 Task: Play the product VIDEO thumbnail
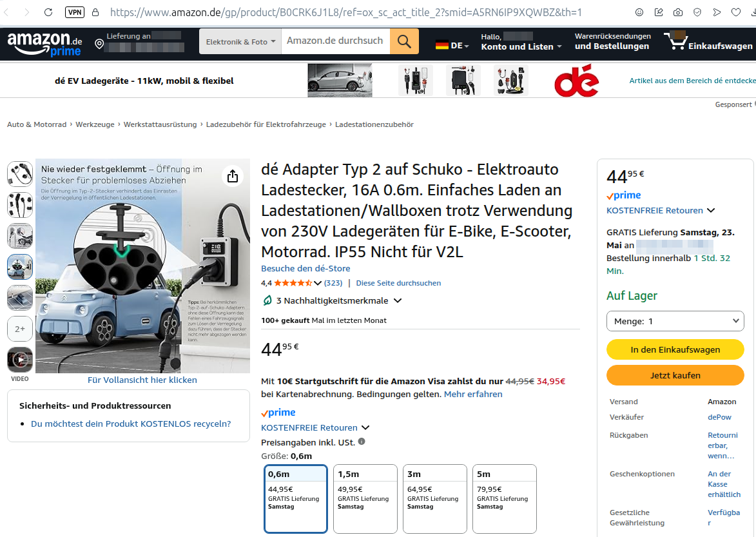click(x=20, y=360)
